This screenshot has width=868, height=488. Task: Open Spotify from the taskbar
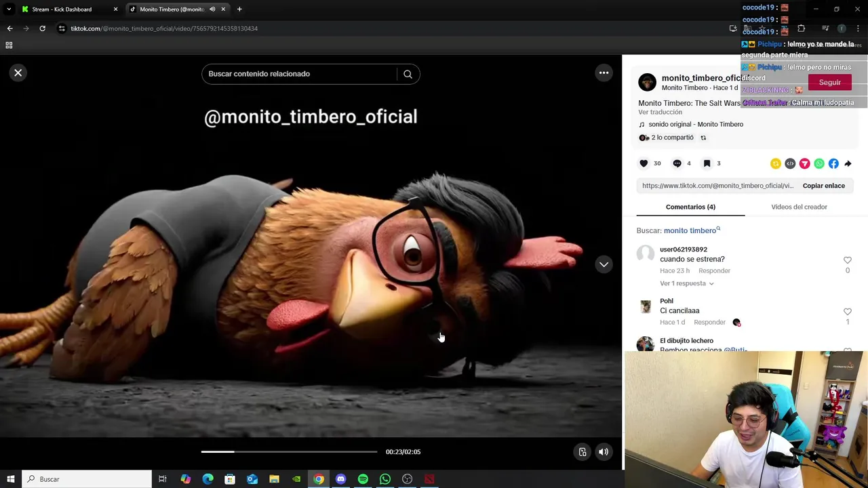click(x=363, y=479)
